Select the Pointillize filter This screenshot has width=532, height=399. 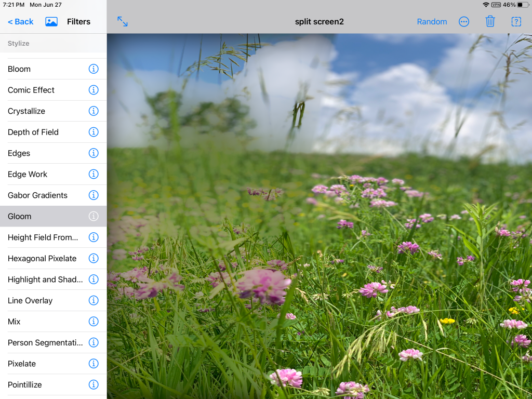pos(25,385)
